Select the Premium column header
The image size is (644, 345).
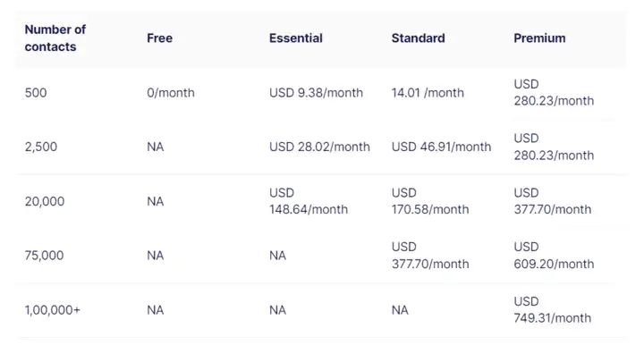[x=539, y=38]
